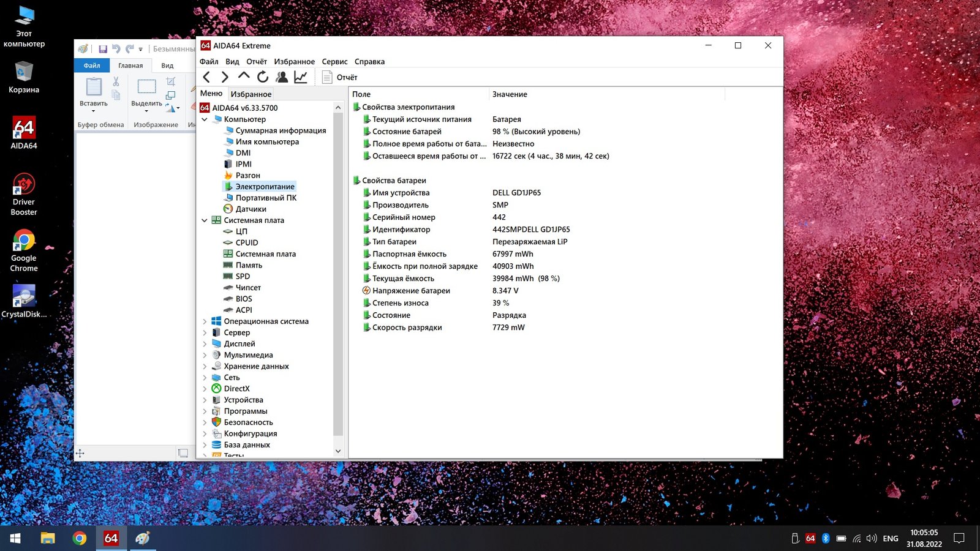The image size is (980, 551).
Task: Open the Сервис menu
Action: click(x=334, y=62)
